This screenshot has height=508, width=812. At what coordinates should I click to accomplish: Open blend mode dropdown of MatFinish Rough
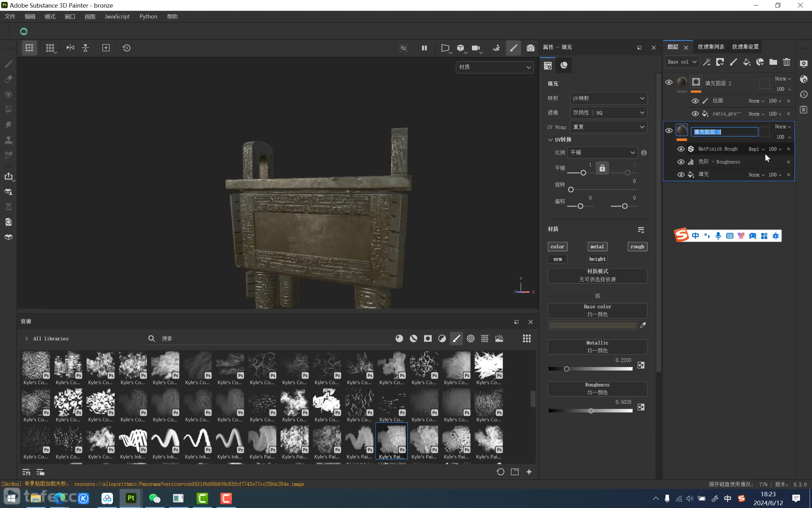pos(756,149)
